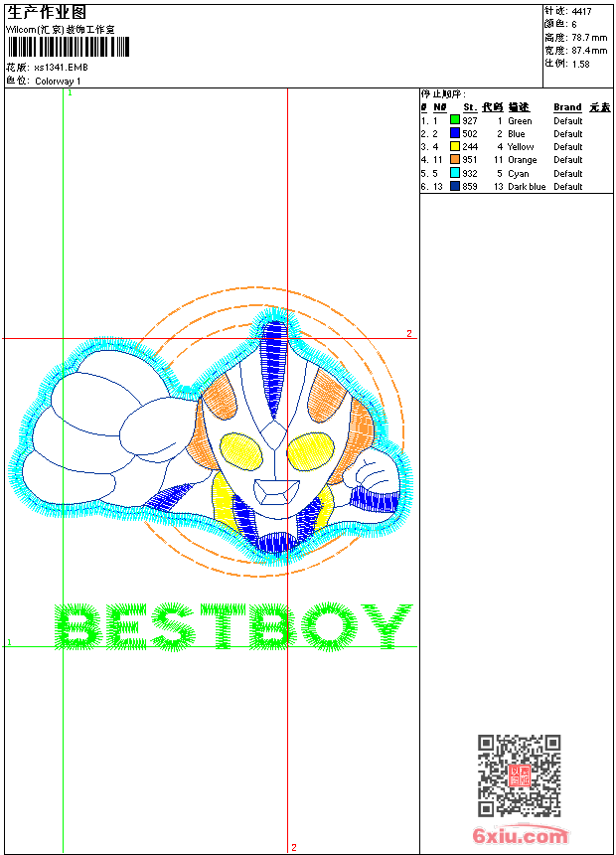Click the Colorway 1 label
616x855 pixels.
[58, 82]
